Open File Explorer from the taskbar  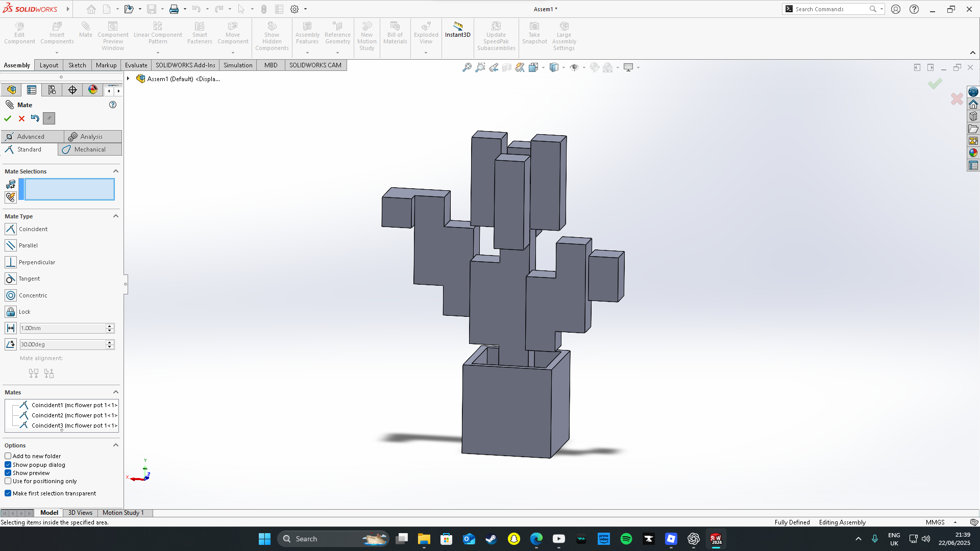point(424,539)
